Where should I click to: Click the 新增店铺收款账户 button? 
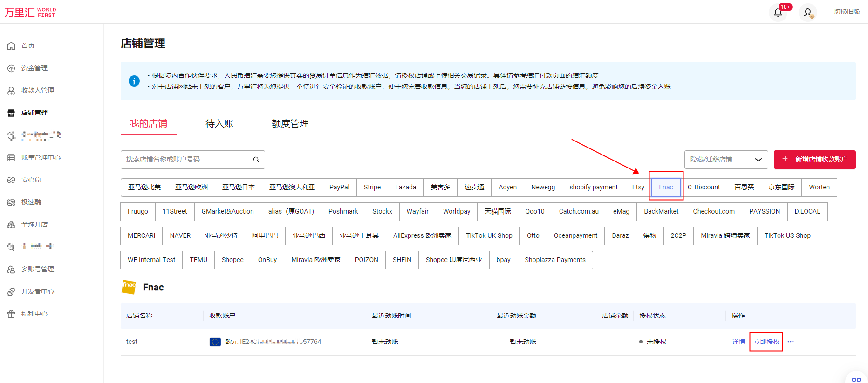pos(814,160)
